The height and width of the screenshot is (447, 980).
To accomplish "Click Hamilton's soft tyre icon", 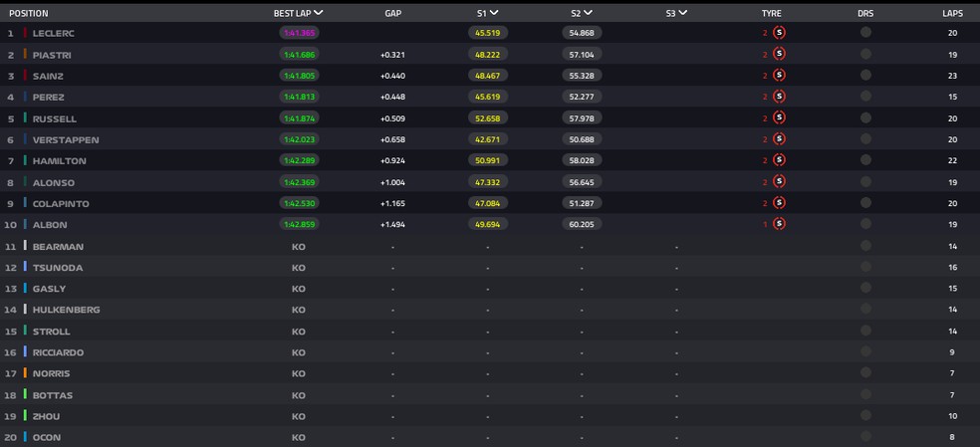I will 780,160.
